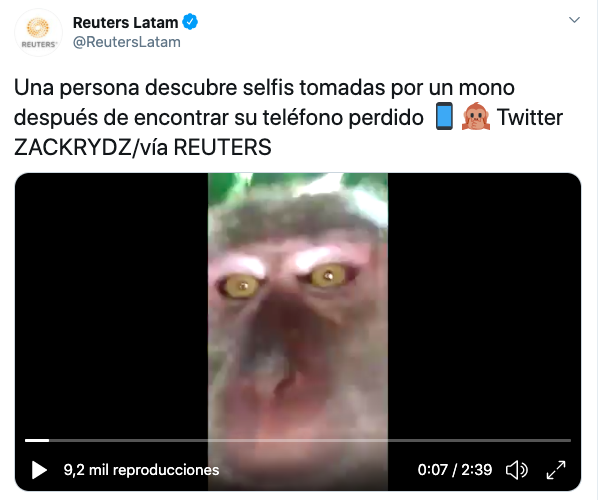Click the ZACKRYDZ/vía REUTERS credit text
This screenshot has height=500, width=599.
(142, 147)
